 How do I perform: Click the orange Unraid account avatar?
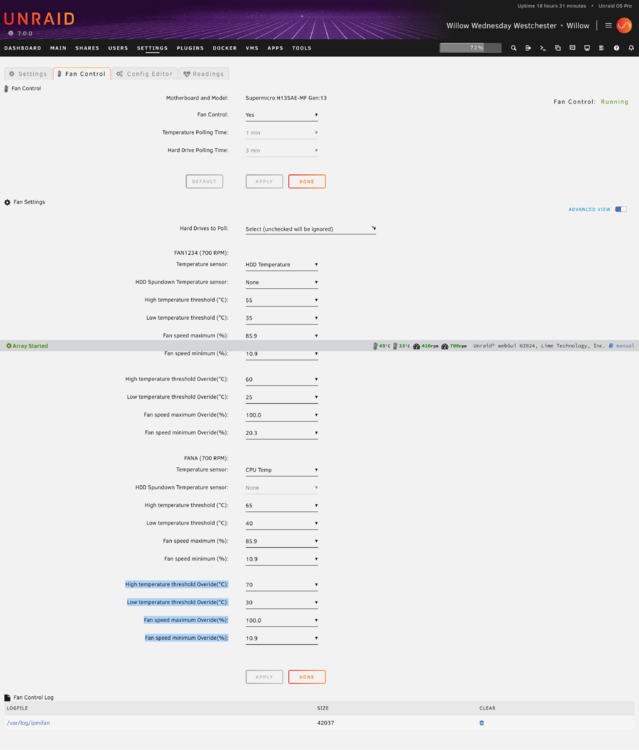624,25
